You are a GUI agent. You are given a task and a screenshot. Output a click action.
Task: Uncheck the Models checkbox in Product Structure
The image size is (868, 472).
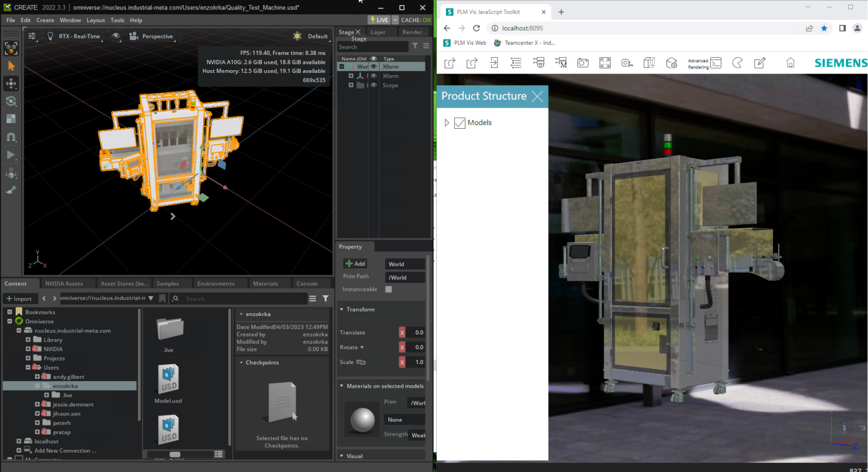pos(460,123)
